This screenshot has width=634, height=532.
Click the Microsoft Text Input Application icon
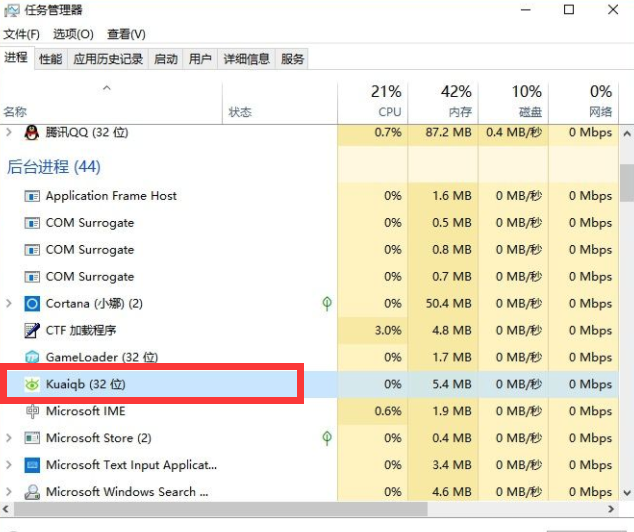[x=32, y=465]
